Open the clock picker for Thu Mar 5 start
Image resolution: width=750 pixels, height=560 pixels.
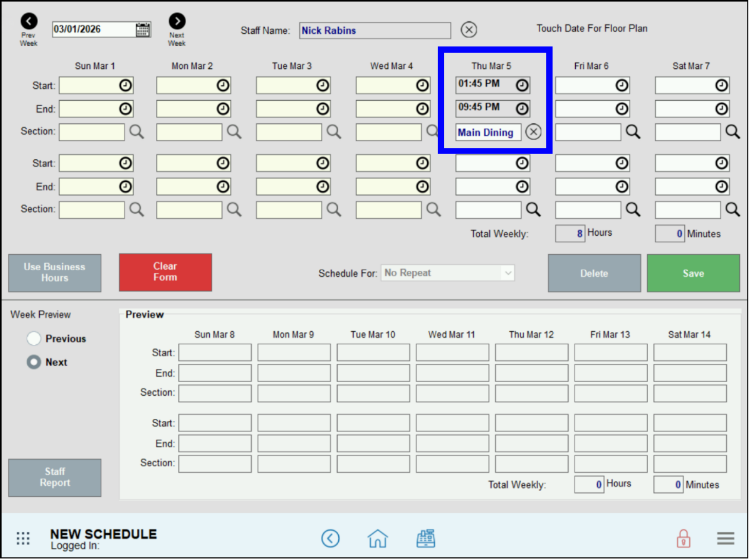[x=522, y=85]
